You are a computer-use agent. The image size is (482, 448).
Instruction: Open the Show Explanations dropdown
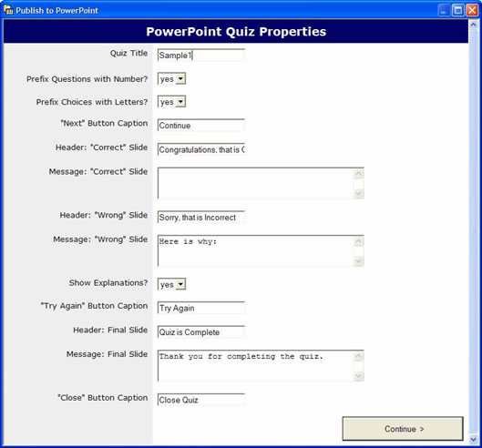tap(171, 284)
